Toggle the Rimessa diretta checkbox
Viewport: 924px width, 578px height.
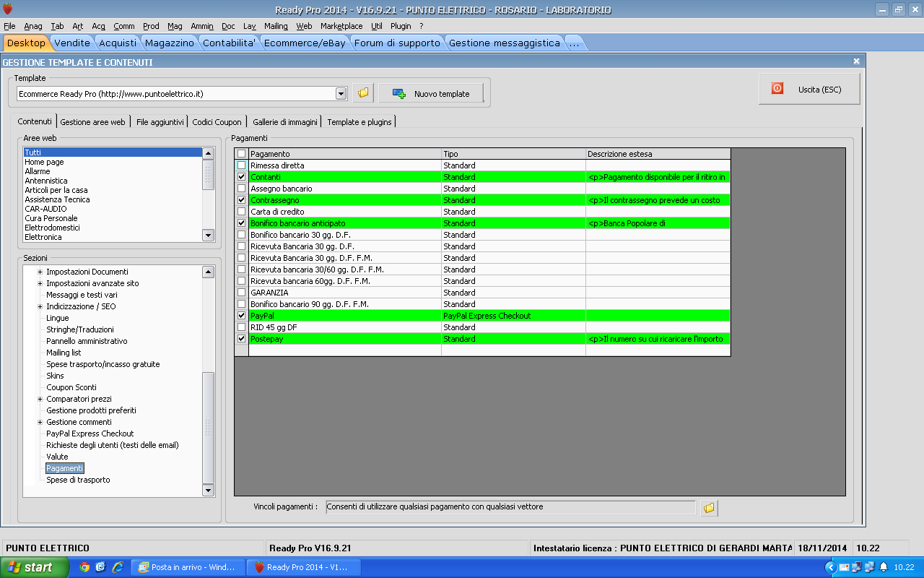(x=241, y=165)
